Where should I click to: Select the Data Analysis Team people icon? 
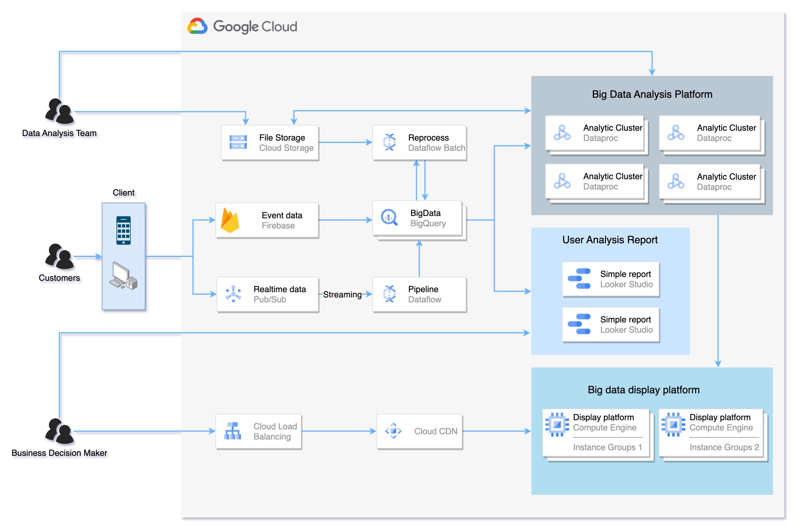tap(60, 111)
